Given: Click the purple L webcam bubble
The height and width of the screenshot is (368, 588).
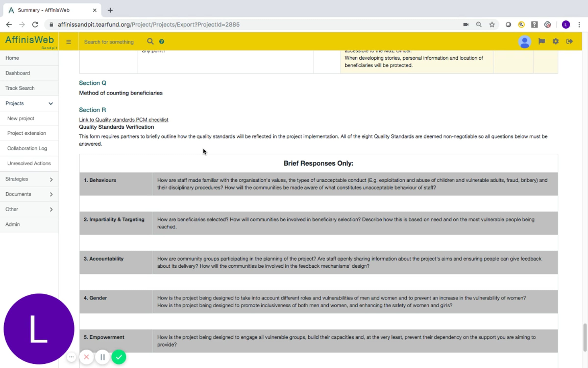Looking at the screenshot, I should pos(39,329).
